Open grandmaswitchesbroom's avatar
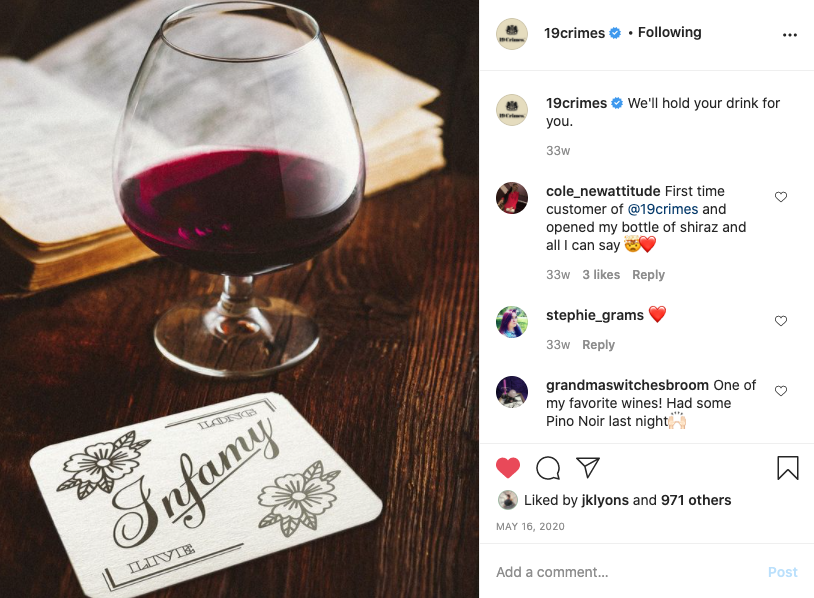 tap(512, 392)
